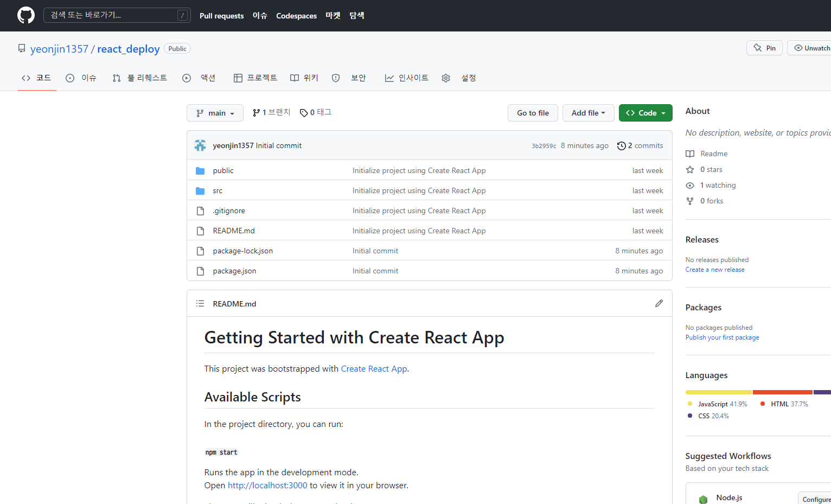Open the public folder name
Viewport: 831px width, 504px height.
pyautogui.click(x=223, y=170)
